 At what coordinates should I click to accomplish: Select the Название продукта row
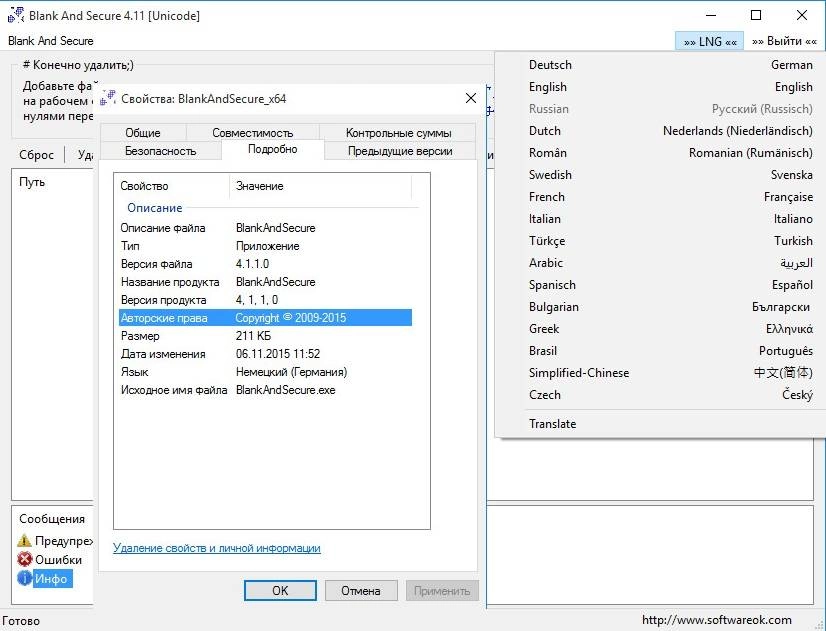click(x=266, y=282)
